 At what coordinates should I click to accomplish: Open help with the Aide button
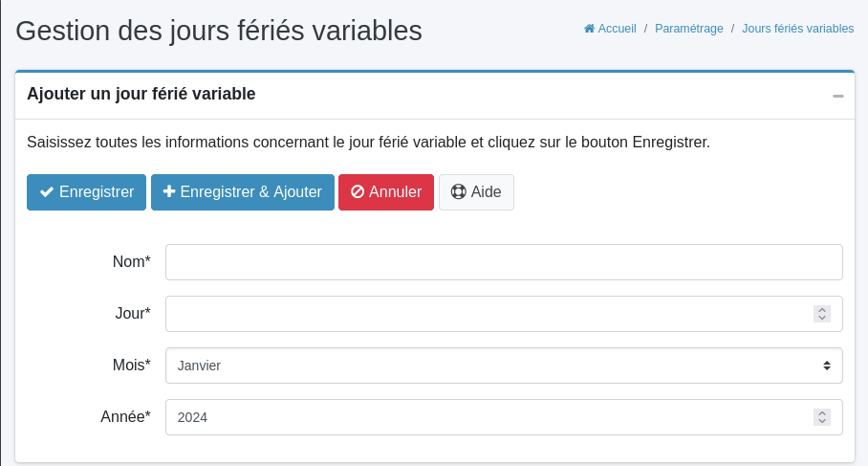coord(476,191)
